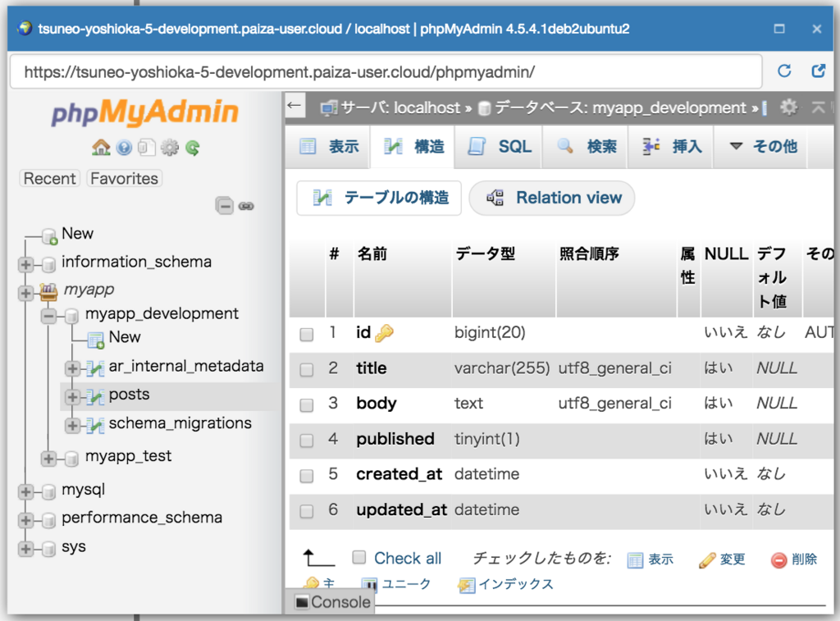Open page settings gear in breadcrumb bar

click(x=788, y=107)
